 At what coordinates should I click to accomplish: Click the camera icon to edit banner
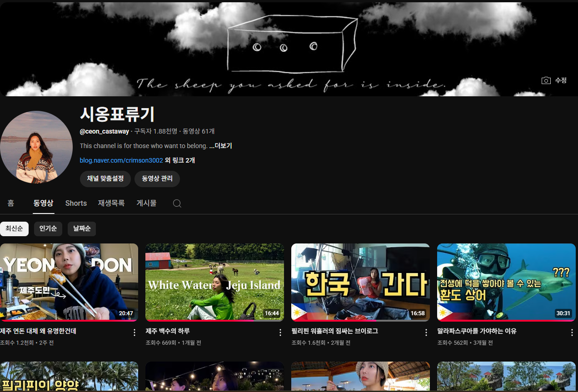546,80
